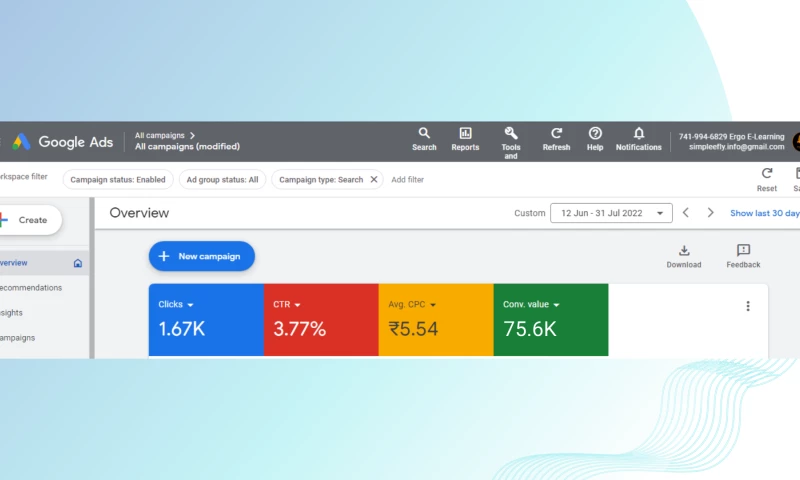800x480 pixels.
Task: Go to the next date range
Action: click(710, 213)
